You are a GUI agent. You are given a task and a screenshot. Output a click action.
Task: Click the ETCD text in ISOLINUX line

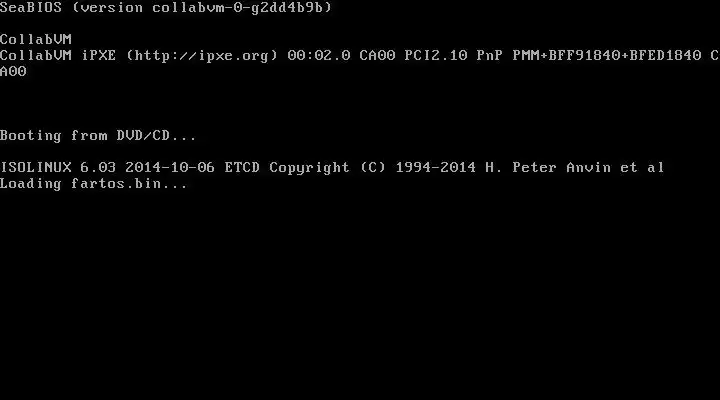[x=242, y=168]
